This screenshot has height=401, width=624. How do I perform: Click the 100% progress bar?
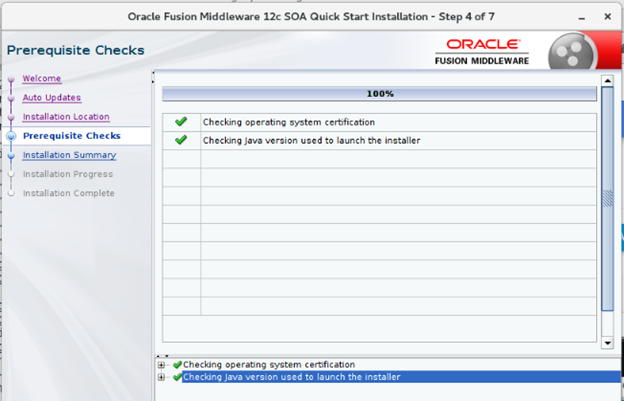tap(380, 94)
